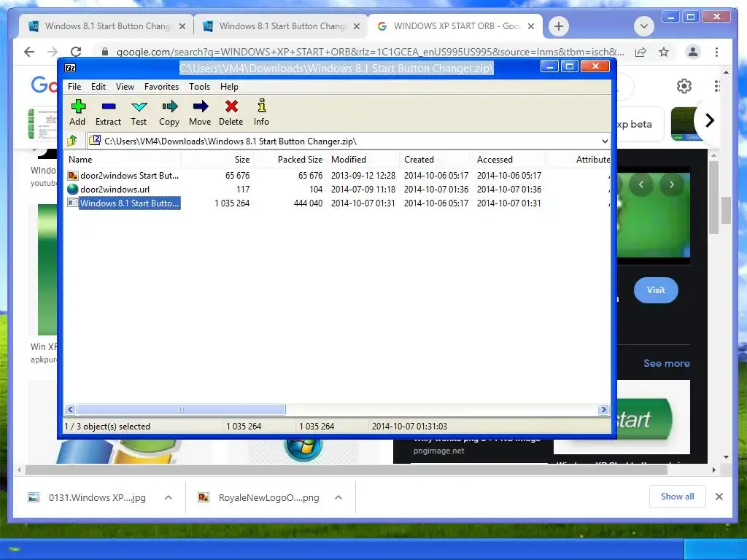Screen dimensions: 747x560
Task: Open the View menu in 7-Zip
Action: click(125, 87)
